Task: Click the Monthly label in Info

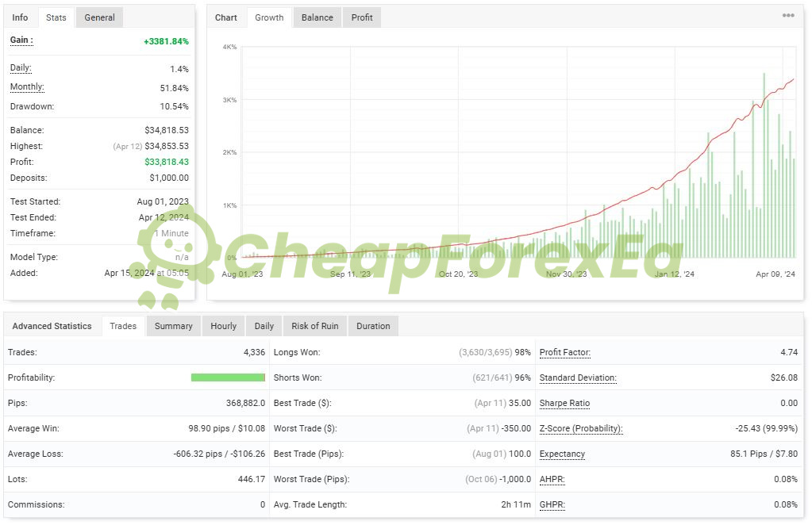Action: coord(27,87)
